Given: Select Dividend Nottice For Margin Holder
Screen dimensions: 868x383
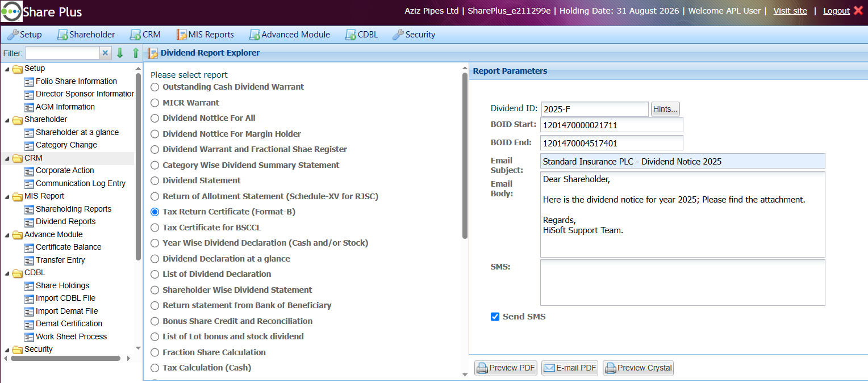Looking at the screenshot, I should point(155,134).
